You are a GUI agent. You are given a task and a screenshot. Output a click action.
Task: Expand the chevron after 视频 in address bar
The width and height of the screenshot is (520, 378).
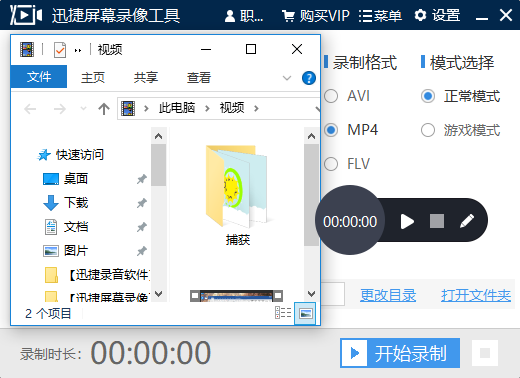point(256,108)
